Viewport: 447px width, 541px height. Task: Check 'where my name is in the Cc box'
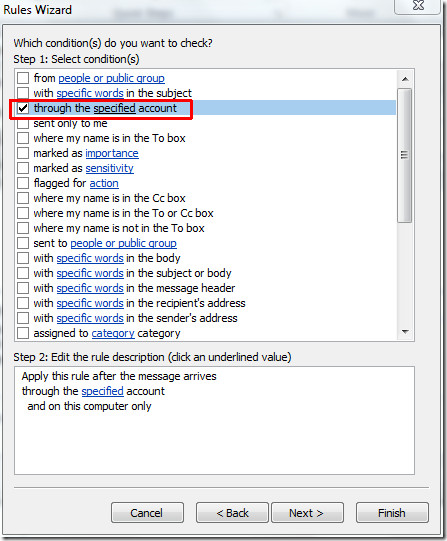(23, 198)
